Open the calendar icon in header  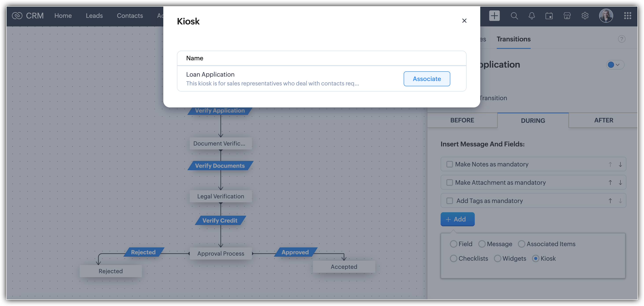point(549,16)
